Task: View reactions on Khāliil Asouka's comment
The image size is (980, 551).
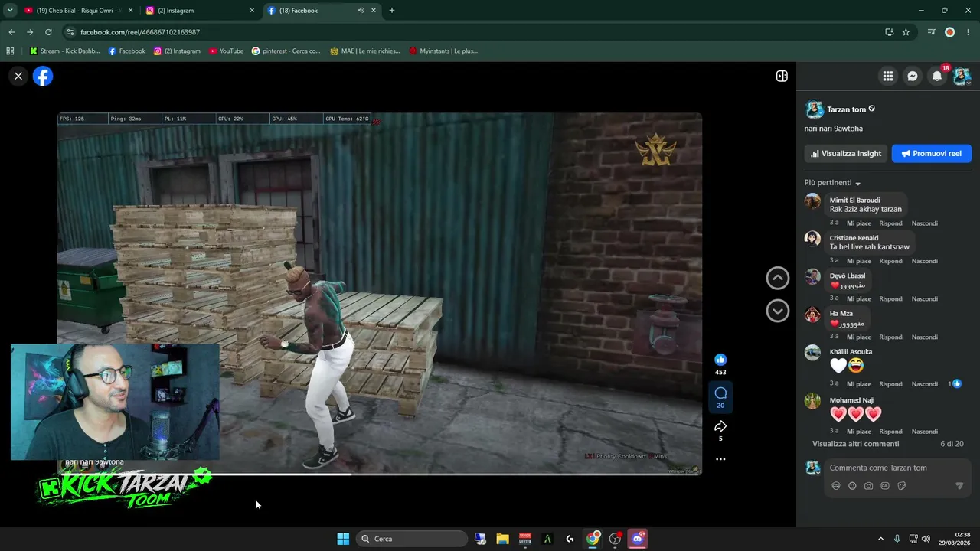Action: pyautogui.click(x=955, y=383)
